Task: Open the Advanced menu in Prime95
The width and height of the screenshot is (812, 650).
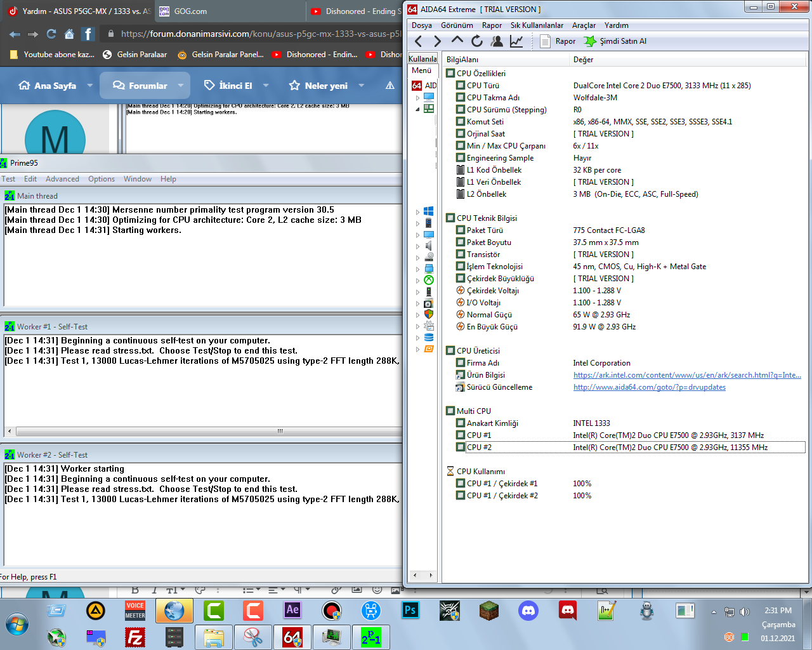Action: 62,179
